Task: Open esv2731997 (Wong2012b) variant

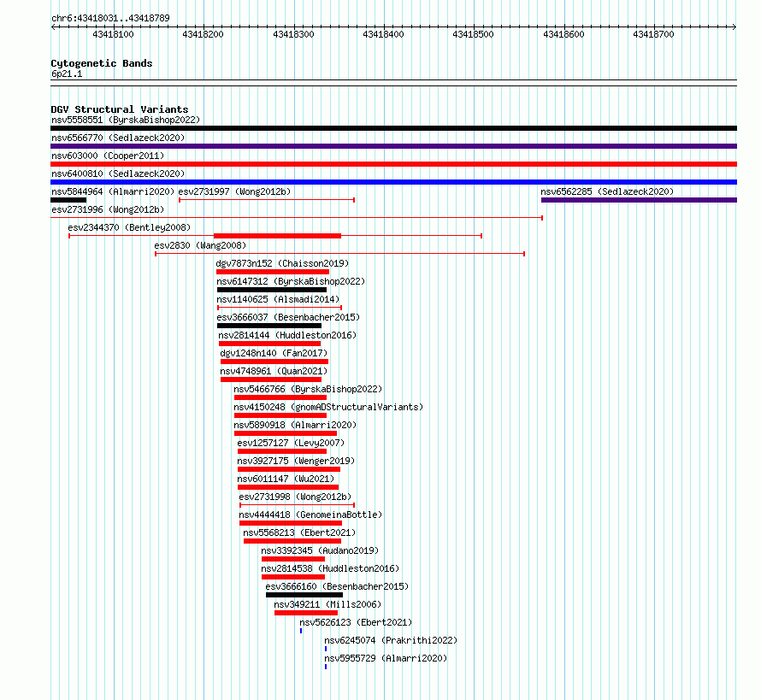Action: coord(234,191)
